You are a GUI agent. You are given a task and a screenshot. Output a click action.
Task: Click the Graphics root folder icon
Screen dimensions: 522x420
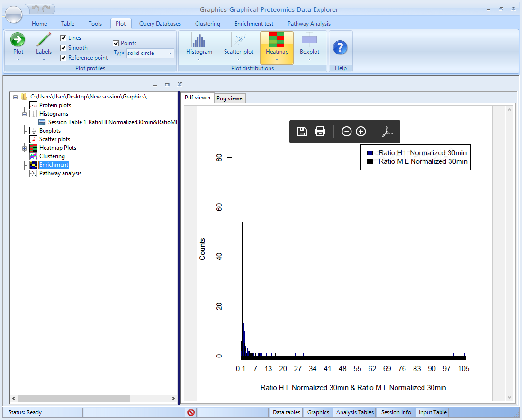point(24,97)
